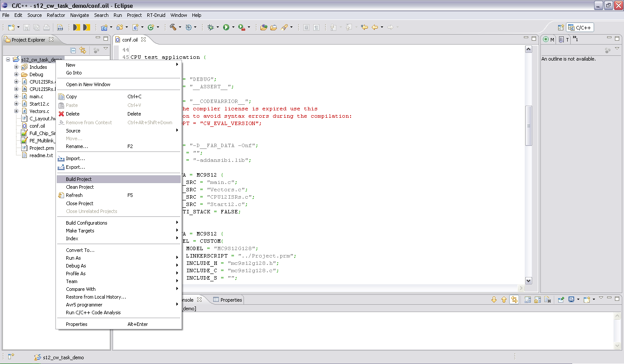Collapse the s12_cw_task_demo project tree

tap(8, 60)
